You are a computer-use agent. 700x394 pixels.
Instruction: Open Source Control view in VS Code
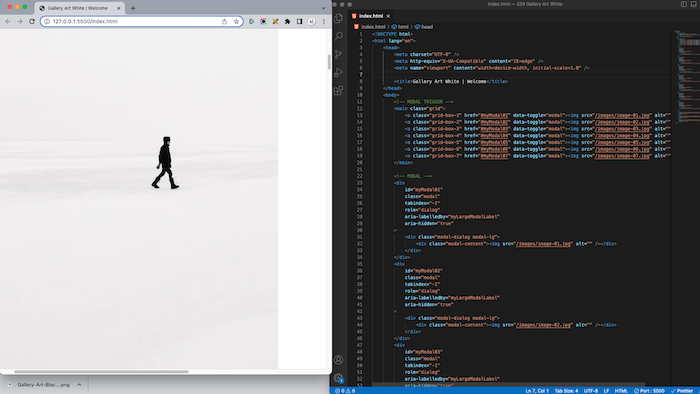point(338,54)
